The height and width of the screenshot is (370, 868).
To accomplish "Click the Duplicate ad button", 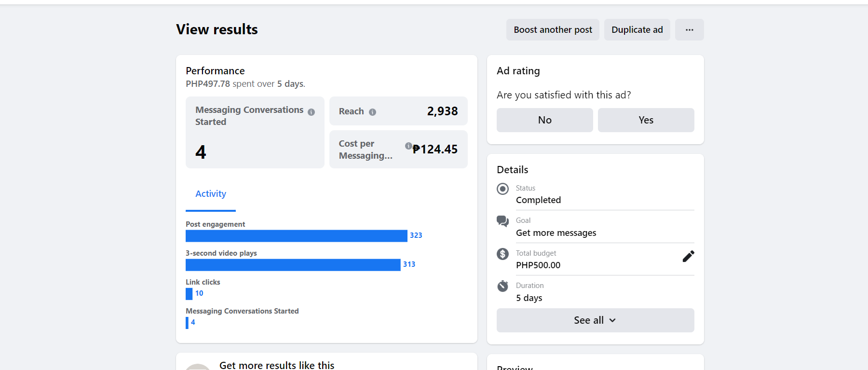I will pyautogui.click(x=637, y=30).
